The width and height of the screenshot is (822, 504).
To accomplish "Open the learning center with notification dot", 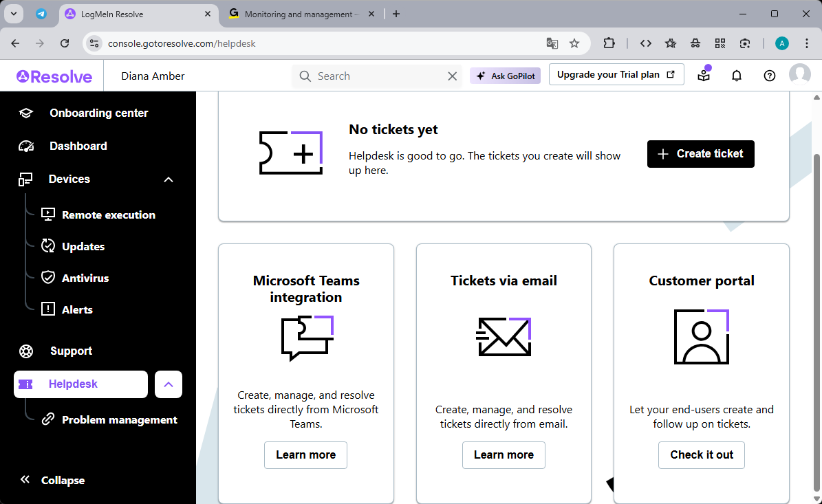I will (x=703, y=76).
